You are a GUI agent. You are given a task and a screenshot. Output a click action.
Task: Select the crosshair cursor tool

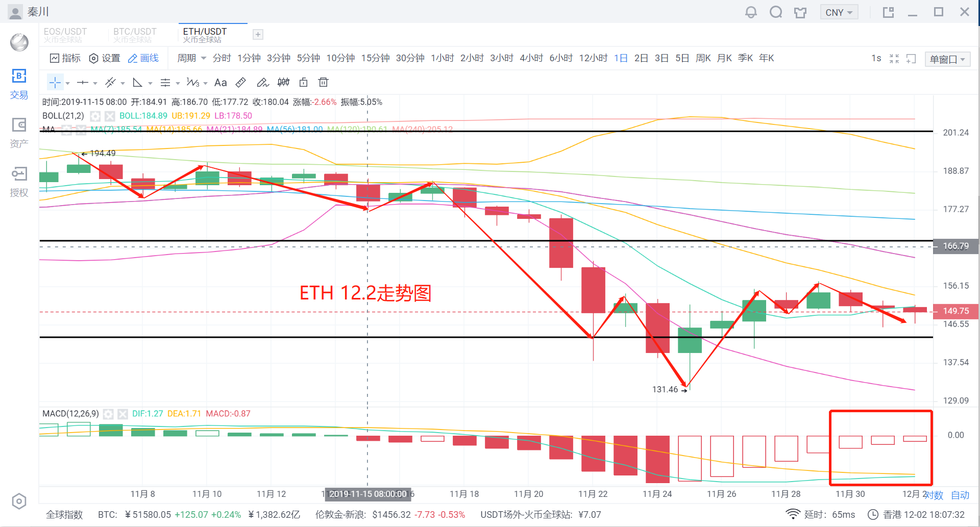pyautogui.click(x=55, y=82)
